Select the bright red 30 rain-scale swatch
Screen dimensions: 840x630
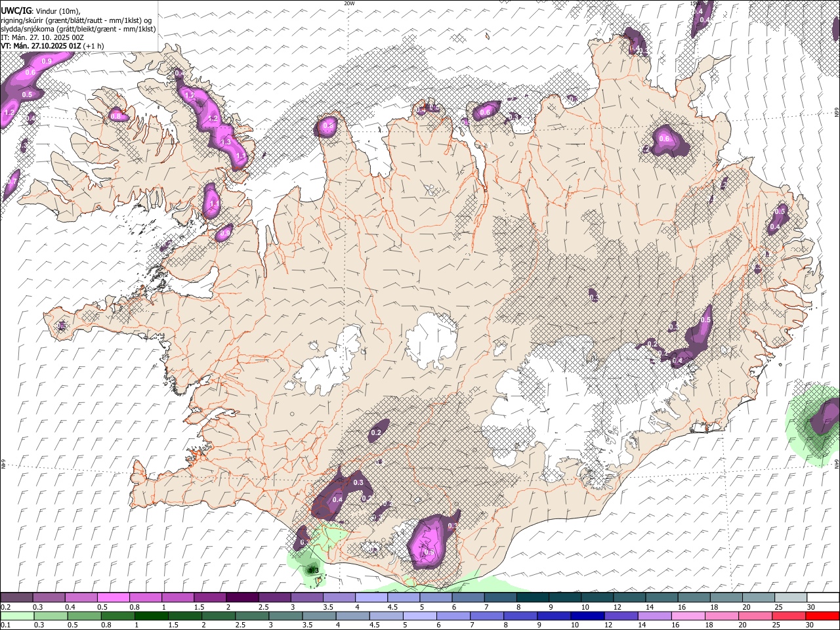coord(822,616)
